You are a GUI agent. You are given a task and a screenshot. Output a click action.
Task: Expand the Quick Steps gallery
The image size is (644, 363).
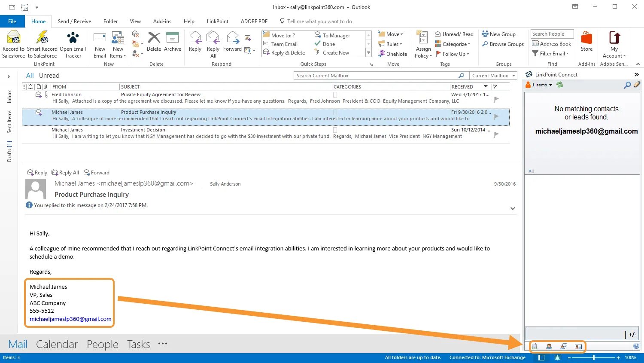368,52
